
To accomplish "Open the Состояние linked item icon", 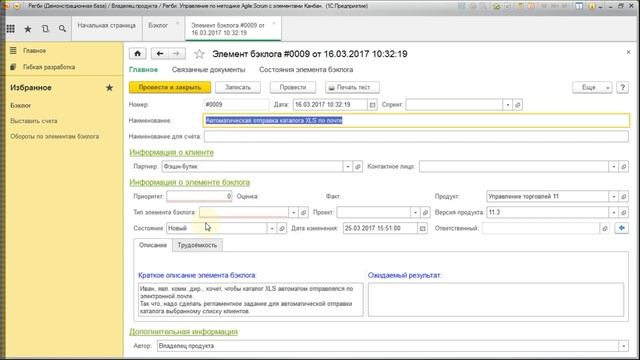I will point(282,228).
